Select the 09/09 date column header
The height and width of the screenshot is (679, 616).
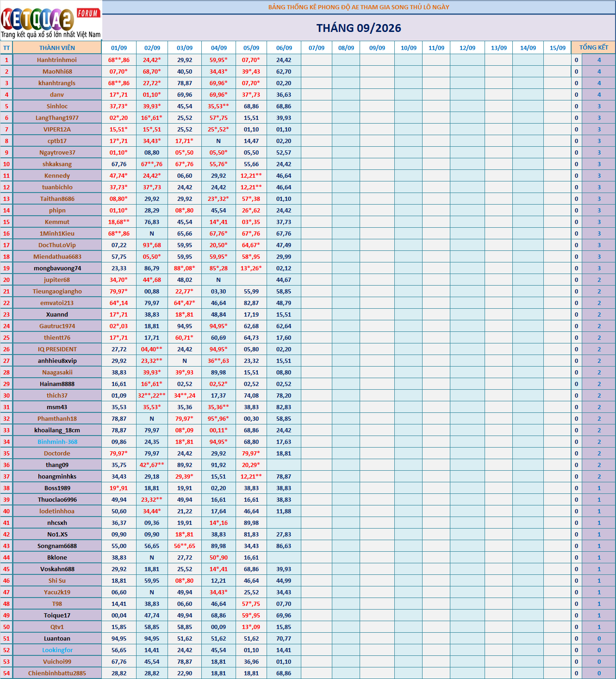[x=377, y=48]
